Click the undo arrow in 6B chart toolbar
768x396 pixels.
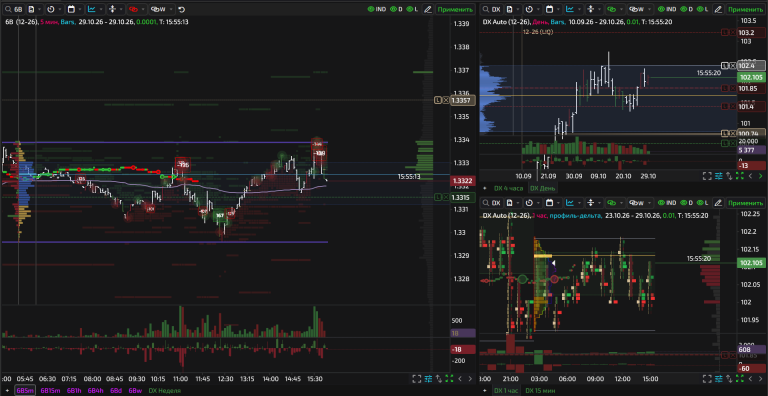click(x=181, y=9)
